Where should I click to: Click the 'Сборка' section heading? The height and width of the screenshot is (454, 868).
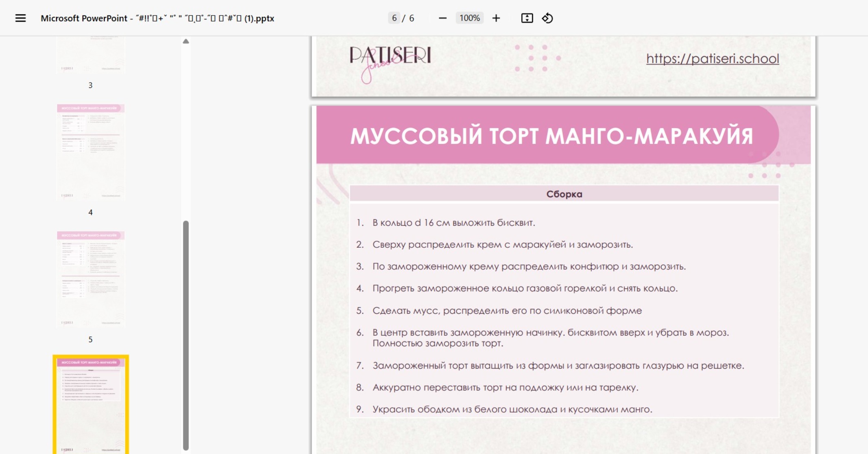tap(564, 194)
